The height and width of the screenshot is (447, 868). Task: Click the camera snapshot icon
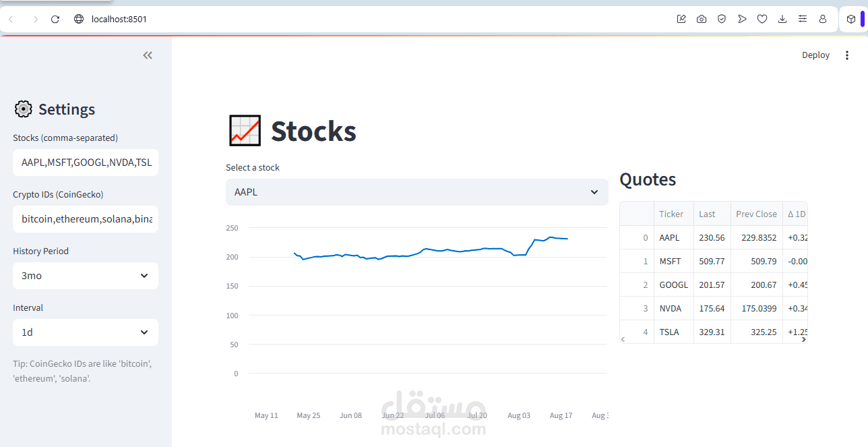tap(702, 19)
